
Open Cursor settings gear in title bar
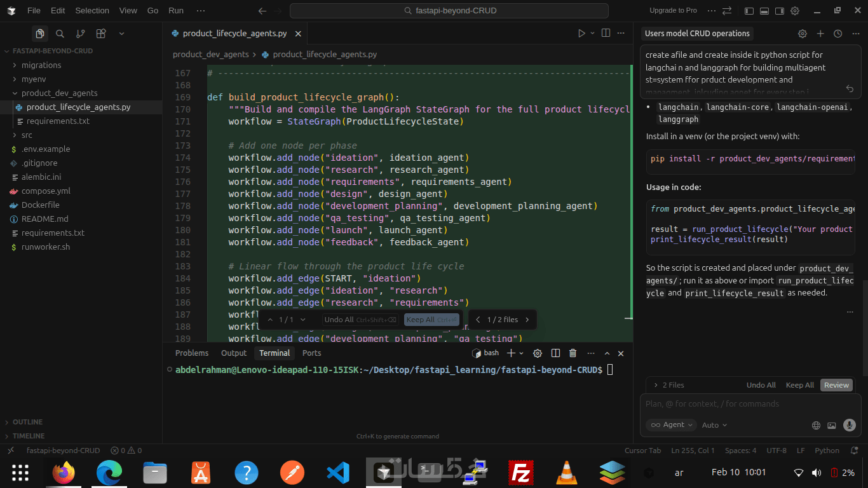click(x=795, y=11)
